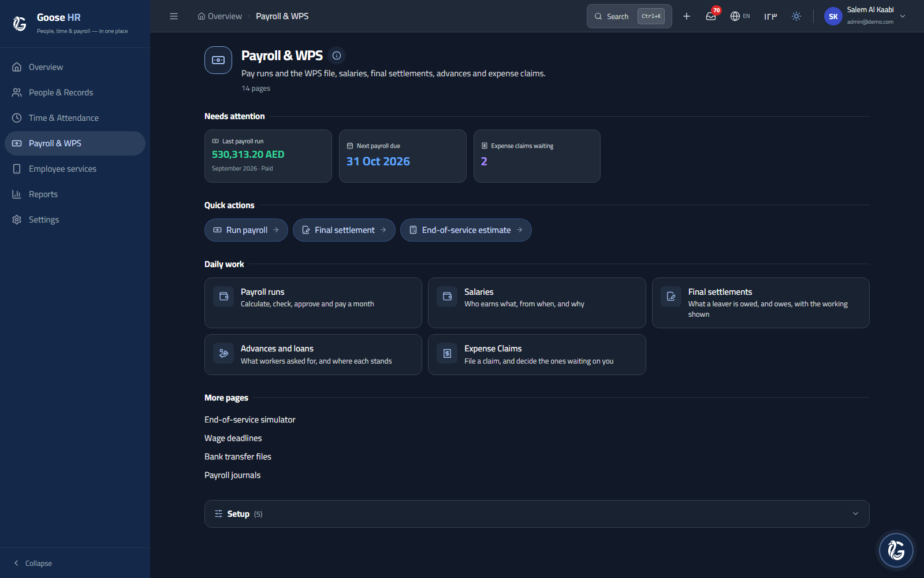The width and height of the screenshot is (924, 578).
Task: Open the Salem Al Kaabi account dropdown
Action: pos(865,16)
